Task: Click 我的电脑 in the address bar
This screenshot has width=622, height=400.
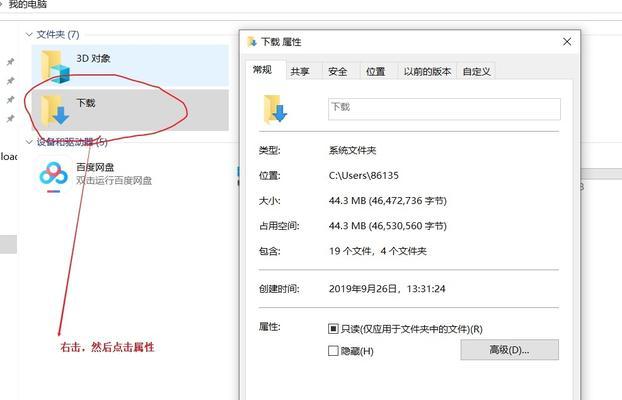Action: (28, 5)
